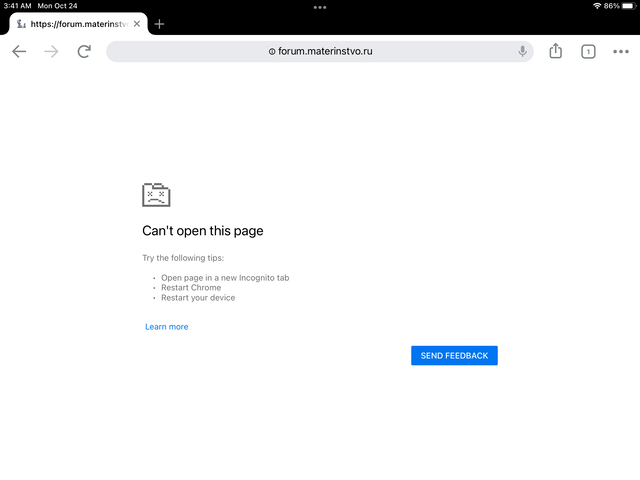Tap the microphone voice search icon
640x480 pixels.
(x=522, y=51)
